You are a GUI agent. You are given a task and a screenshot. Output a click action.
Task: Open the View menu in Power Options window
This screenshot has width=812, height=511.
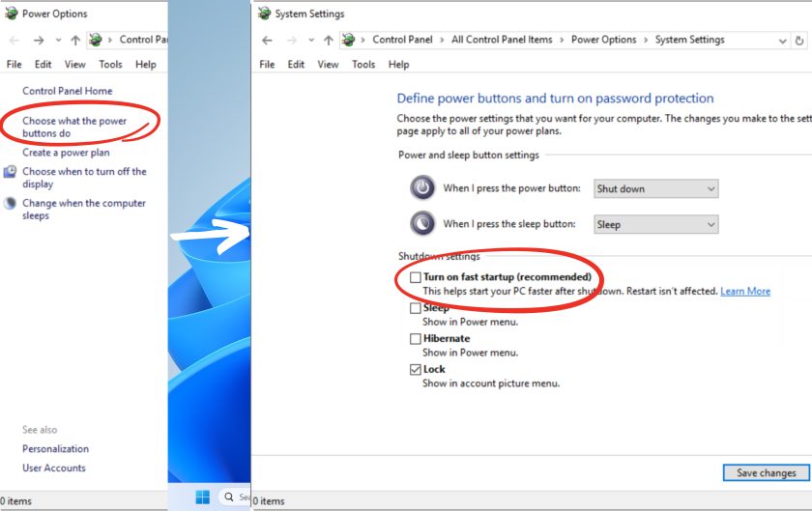point(74,65)
